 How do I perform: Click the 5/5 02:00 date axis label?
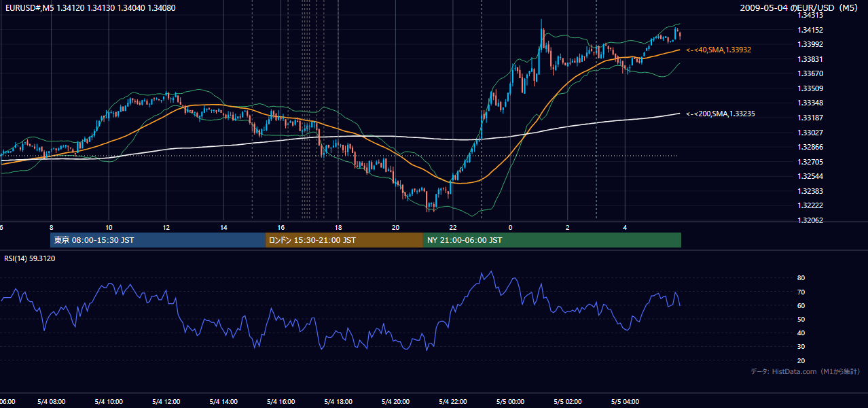click(x=568, y=401)
